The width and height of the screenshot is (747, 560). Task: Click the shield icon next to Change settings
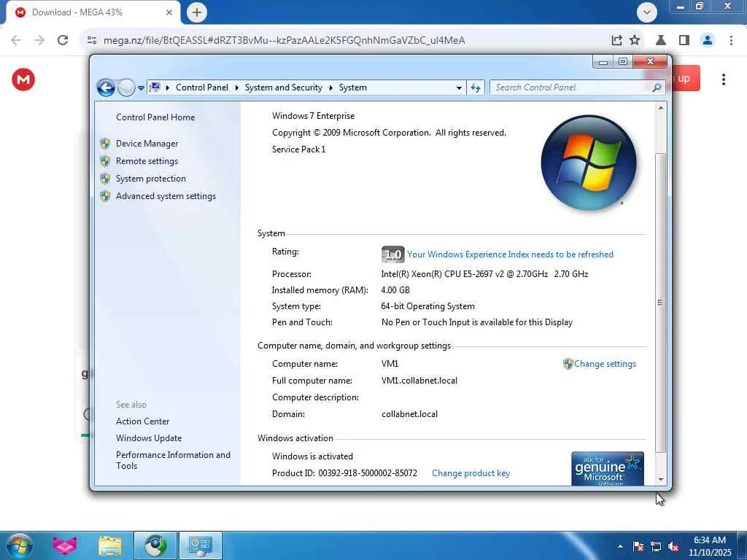(x=568, y=364)
